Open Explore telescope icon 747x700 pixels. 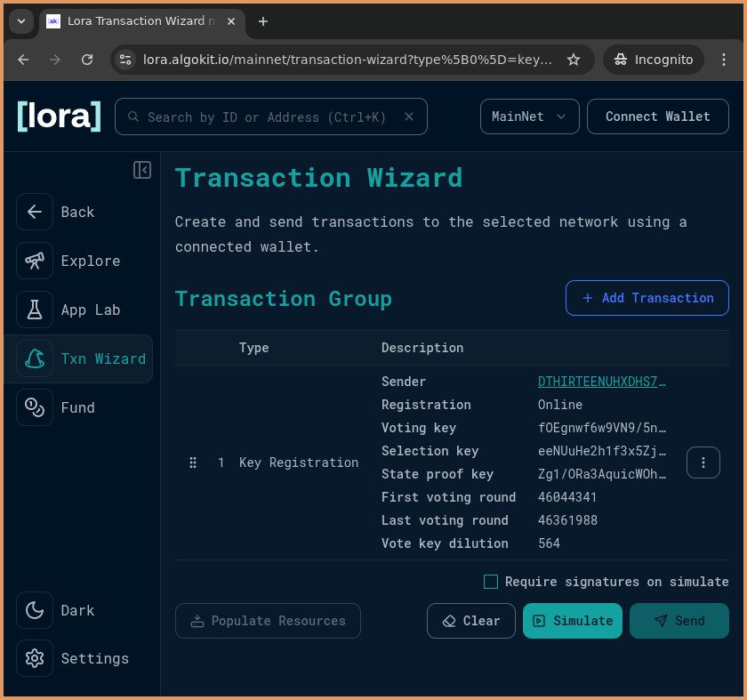[35, 261]
